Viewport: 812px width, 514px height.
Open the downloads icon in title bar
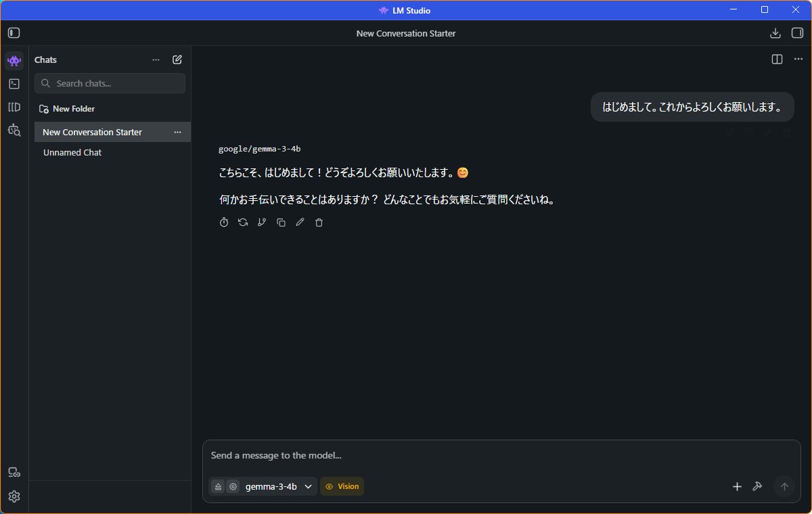[x=775, y=32]
